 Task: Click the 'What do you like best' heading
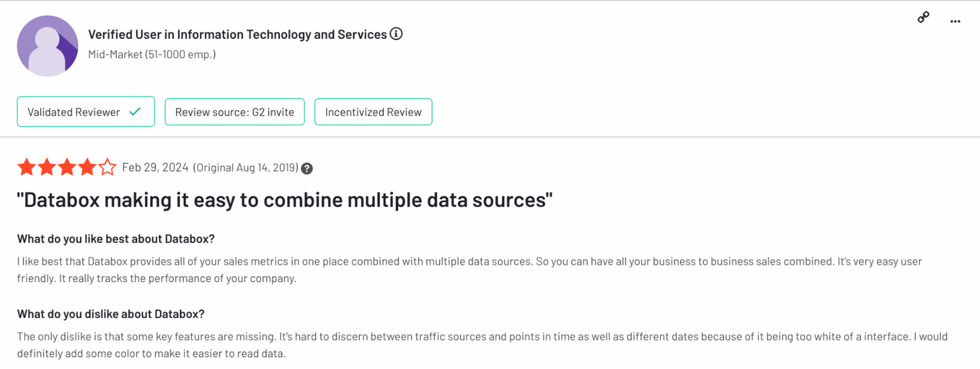(116, 239)
